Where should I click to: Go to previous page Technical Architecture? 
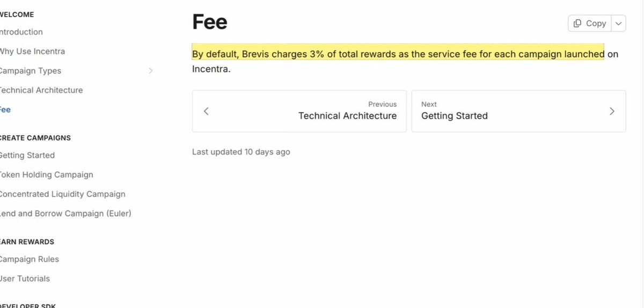[x=347, y=115]
